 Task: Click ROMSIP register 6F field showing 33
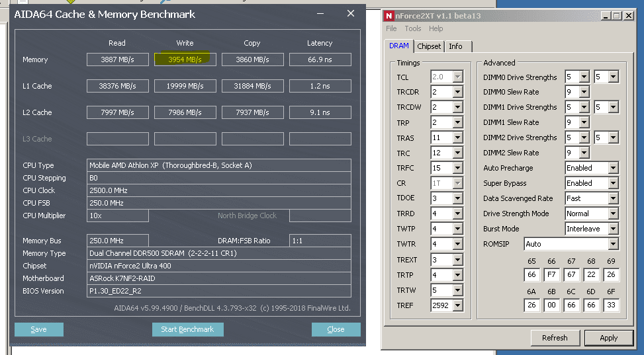611,305
